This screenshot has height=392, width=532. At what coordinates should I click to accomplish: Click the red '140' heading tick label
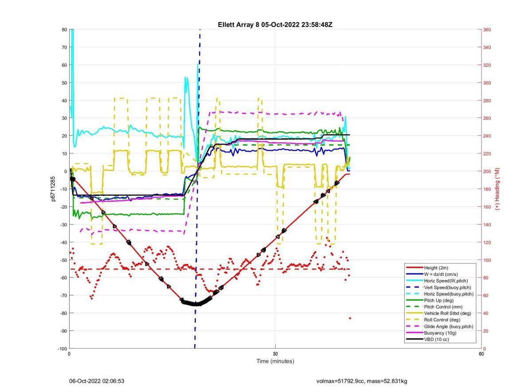[x=487, y=225]
